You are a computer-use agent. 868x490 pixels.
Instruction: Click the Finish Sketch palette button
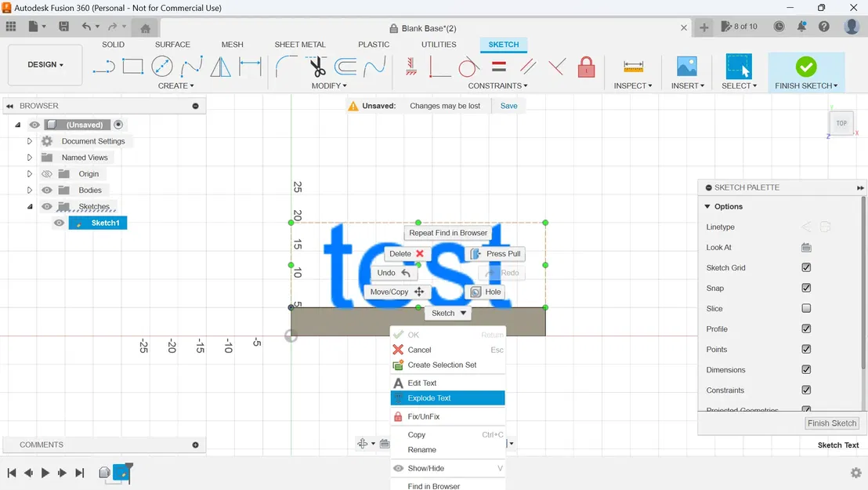click(x=831, y=423)
